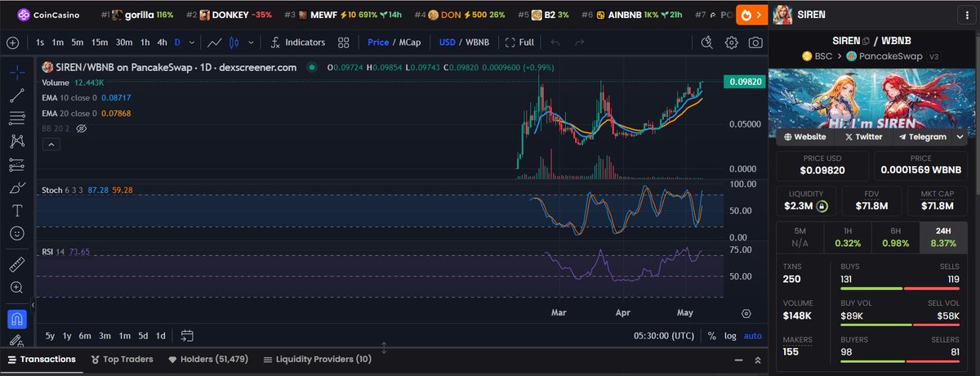Toggle auto scale mode
980x376 pixels.
753,336
